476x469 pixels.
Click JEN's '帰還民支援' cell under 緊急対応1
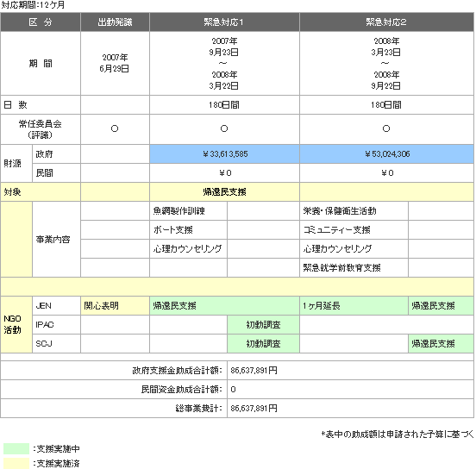click(224, 306)
